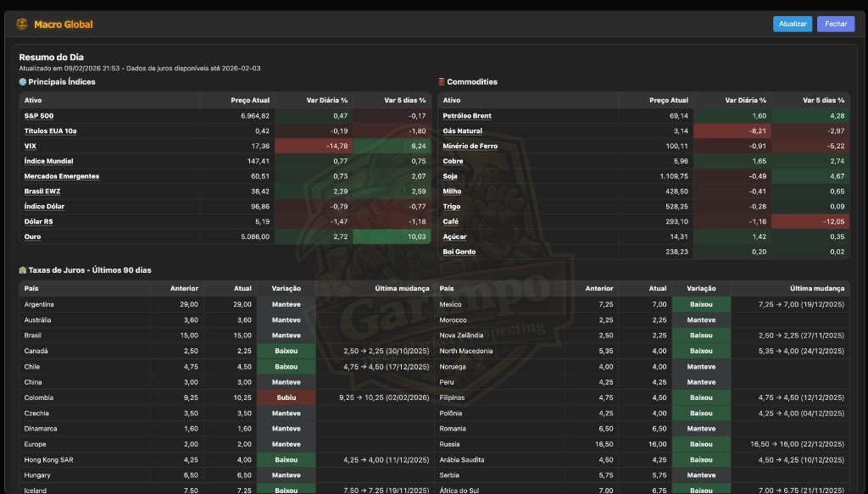Select the Gás Natural commodity
This screenshot has height=494, width=868.
coord(465,130)
